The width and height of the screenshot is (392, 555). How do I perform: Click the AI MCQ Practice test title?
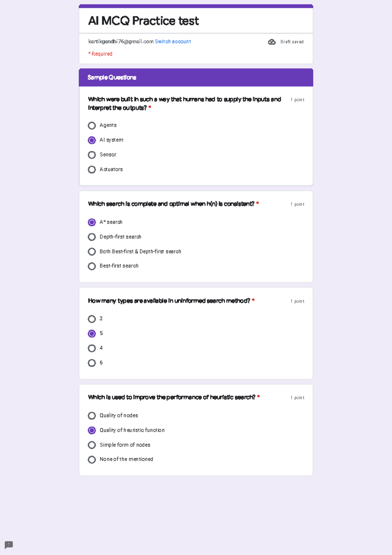point(143,21)
